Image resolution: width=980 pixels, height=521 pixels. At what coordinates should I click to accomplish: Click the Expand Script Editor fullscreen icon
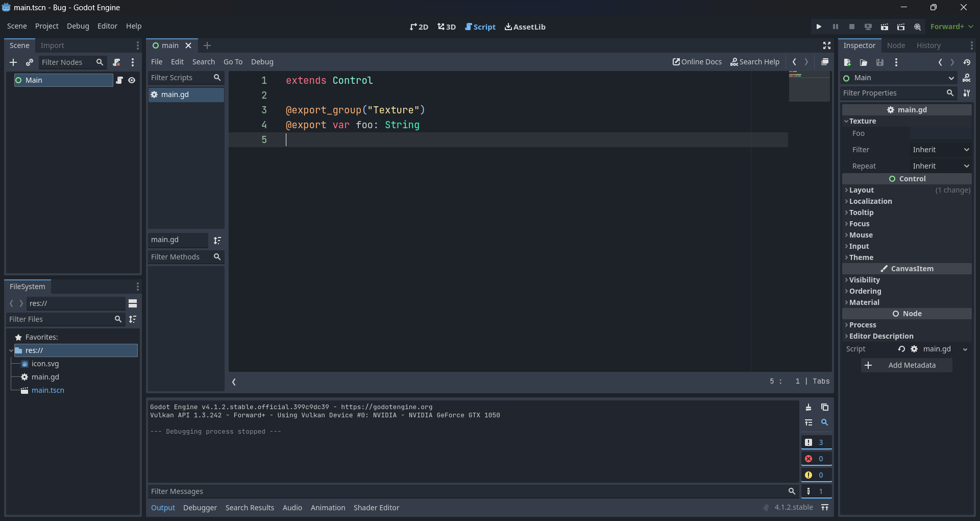click(x=826, y=45)
